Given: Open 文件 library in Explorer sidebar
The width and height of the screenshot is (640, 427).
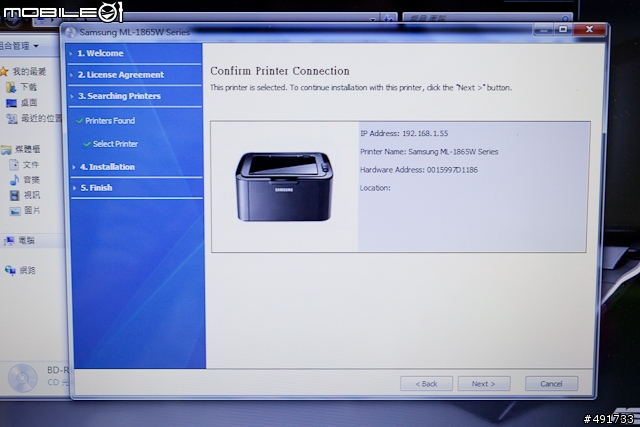Looking at the screenshot, I should pyautogui.click(x=31, y=165).
